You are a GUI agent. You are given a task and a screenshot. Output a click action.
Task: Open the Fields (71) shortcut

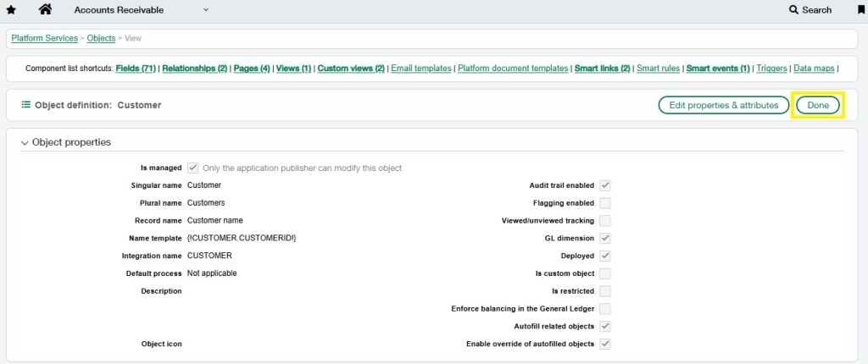[x=136, y=69]
